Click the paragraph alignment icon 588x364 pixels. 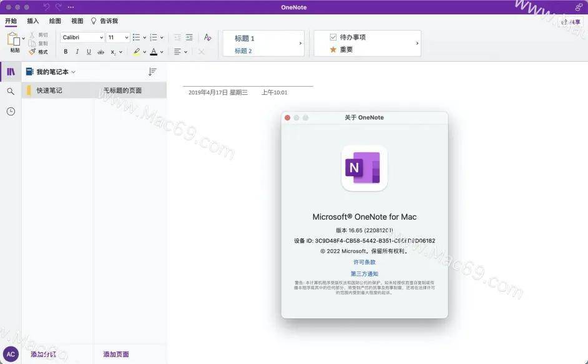[x=177, y=52]
